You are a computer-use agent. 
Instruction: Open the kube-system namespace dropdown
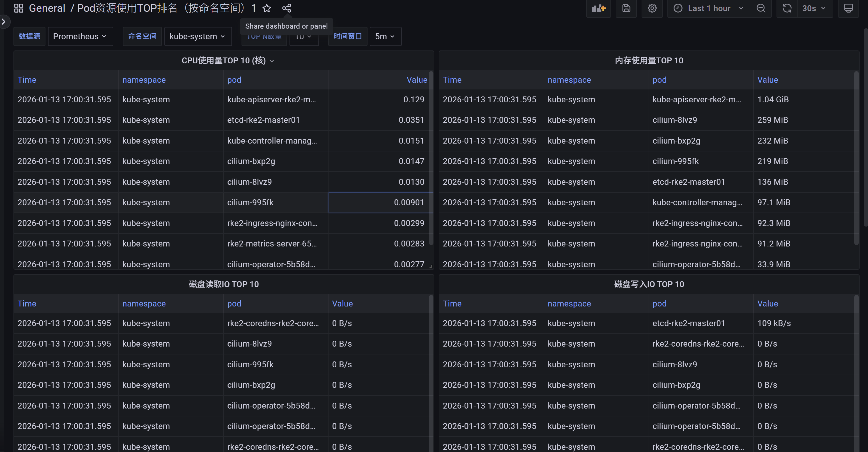pyautogui.click(x=198, y=36)
